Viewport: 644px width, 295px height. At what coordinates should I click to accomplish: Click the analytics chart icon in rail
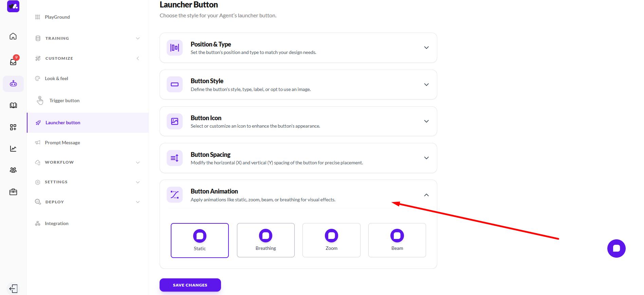click(13, 149)
